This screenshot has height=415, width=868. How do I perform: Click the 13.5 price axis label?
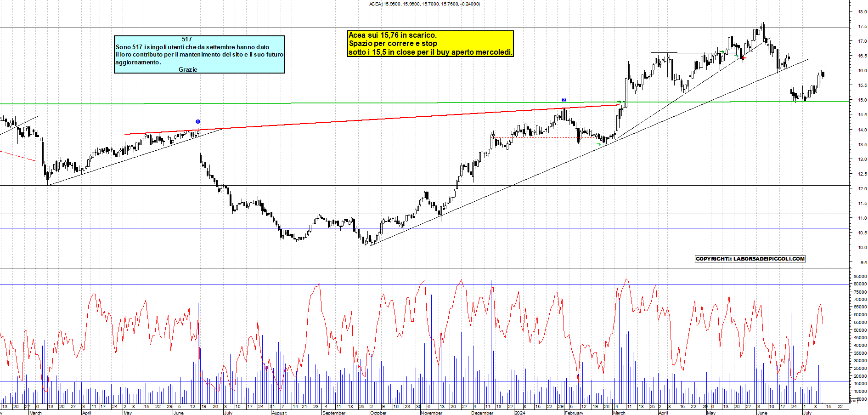[x=862, y=145]
